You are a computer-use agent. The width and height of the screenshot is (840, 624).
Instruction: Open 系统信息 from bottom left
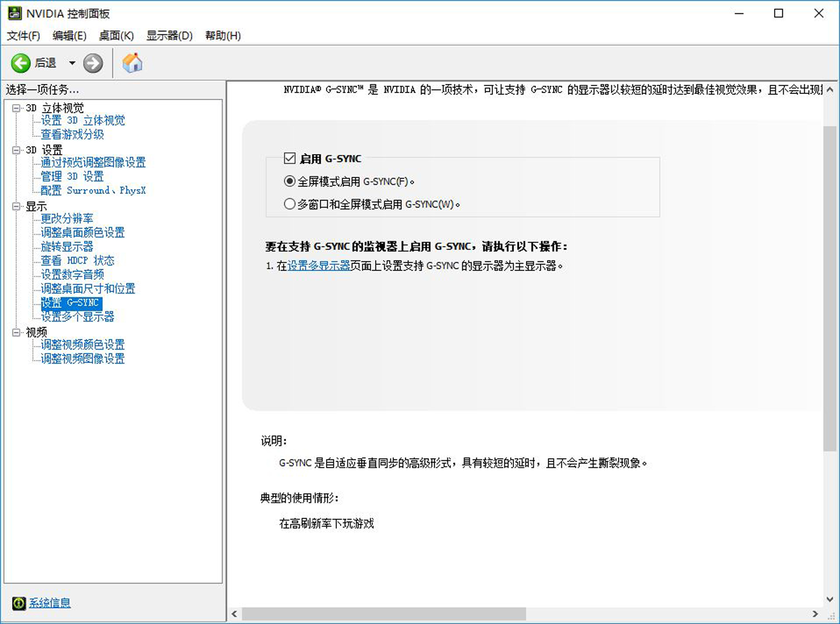click(x=49, y=603)
